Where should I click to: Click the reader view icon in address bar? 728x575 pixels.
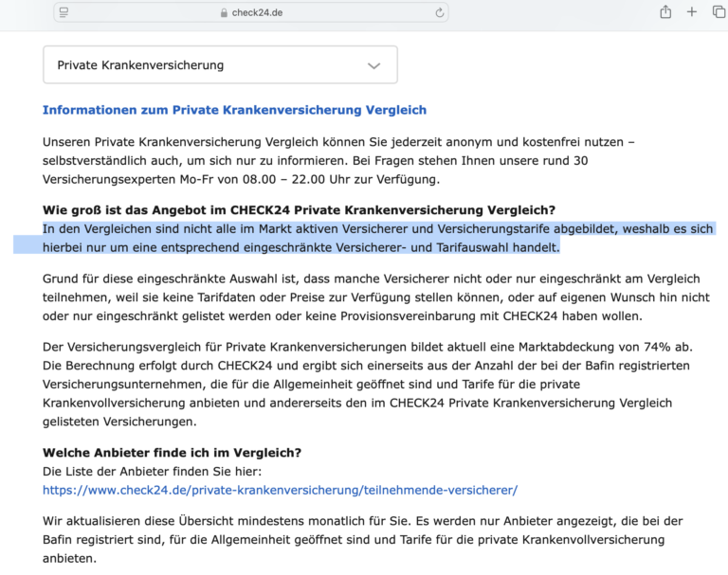pyautogui.click(x=64, y=12)
